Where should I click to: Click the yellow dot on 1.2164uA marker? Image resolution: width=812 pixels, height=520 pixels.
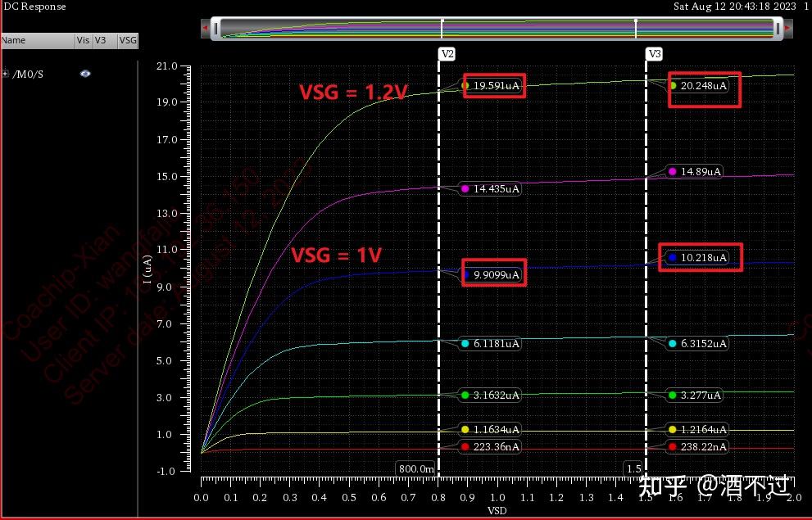click(674, 429)
